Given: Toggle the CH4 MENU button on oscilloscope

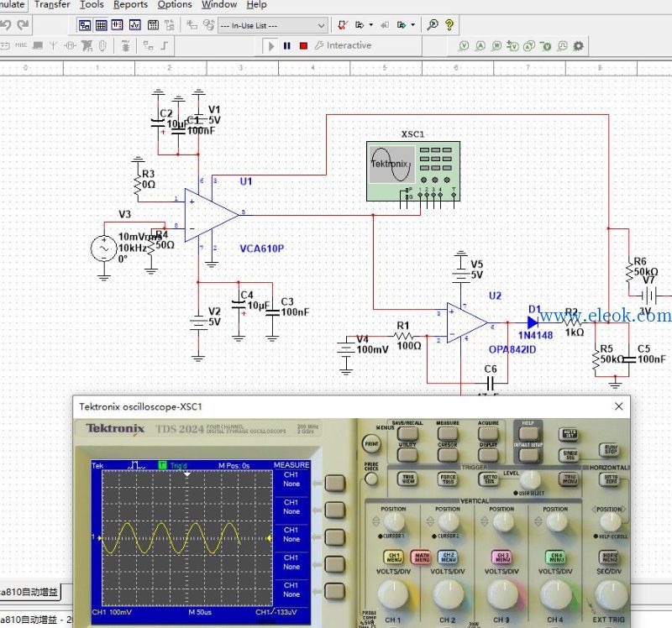Looking at the screenshot, I should tap(556, 557).
